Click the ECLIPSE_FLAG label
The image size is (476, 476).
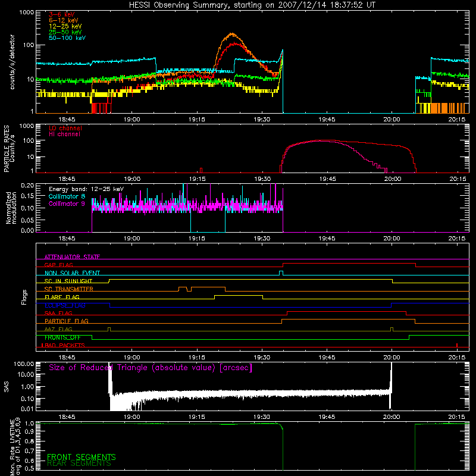pyautogui.click(x=65, y=305)
